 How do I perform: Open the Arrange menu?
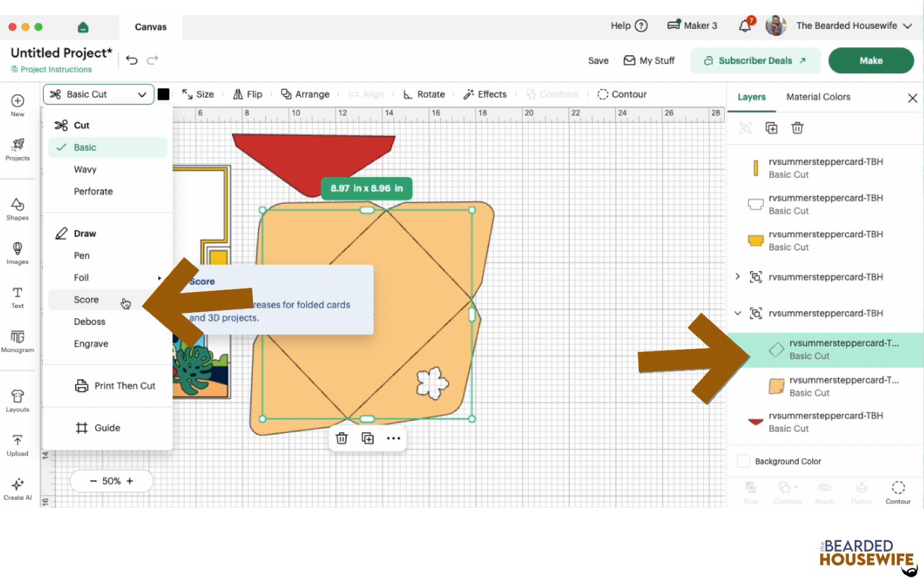[x=305, y=94]
